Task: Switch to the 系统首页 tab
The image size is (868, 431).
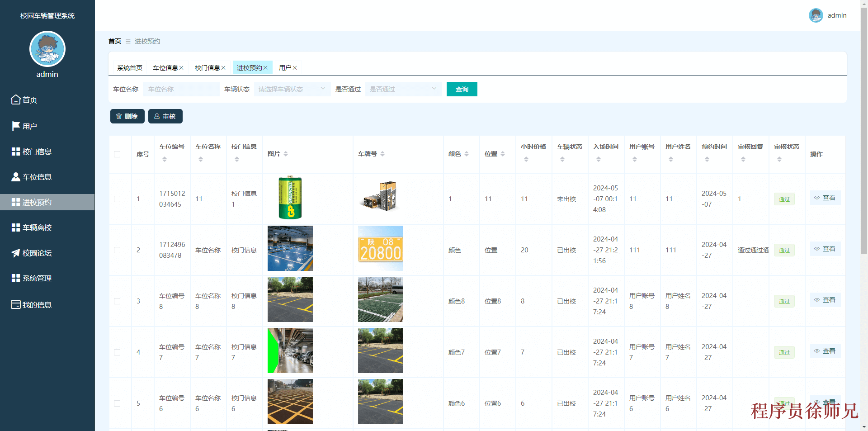Action: (x=130, y=67)
